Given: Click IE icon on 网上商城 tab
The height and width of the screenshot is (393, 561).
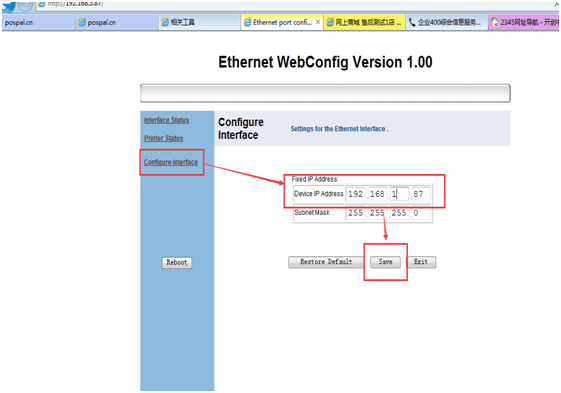Looking at the screenshot, I should click(330, 22).
